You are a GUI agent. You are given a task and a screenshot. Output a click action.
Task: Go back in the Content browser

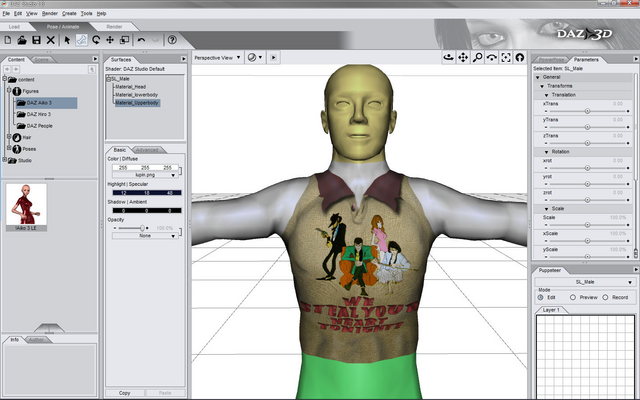[7, 69]
